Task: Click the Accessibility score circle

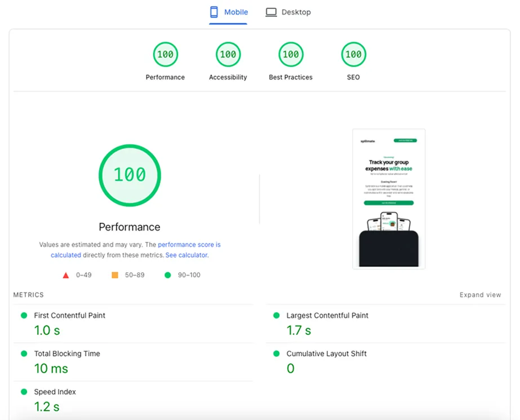Action: [228, 55]
